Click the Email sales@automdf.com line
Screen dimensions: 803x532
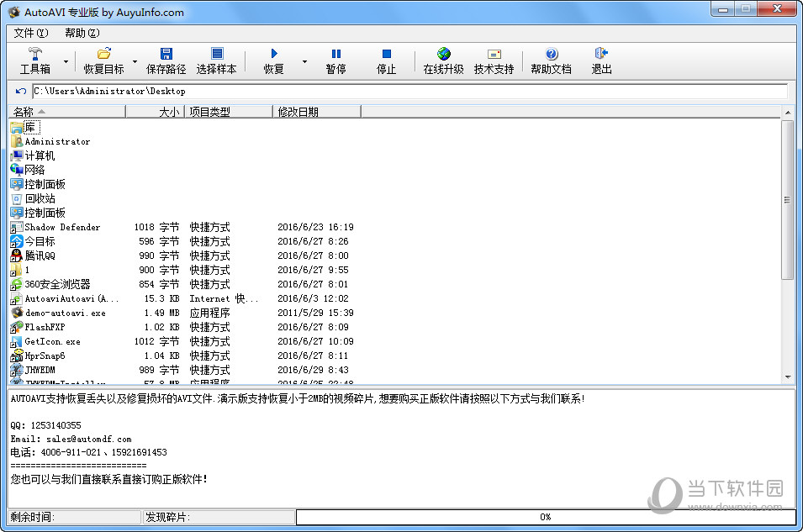(x=71, y=440)
